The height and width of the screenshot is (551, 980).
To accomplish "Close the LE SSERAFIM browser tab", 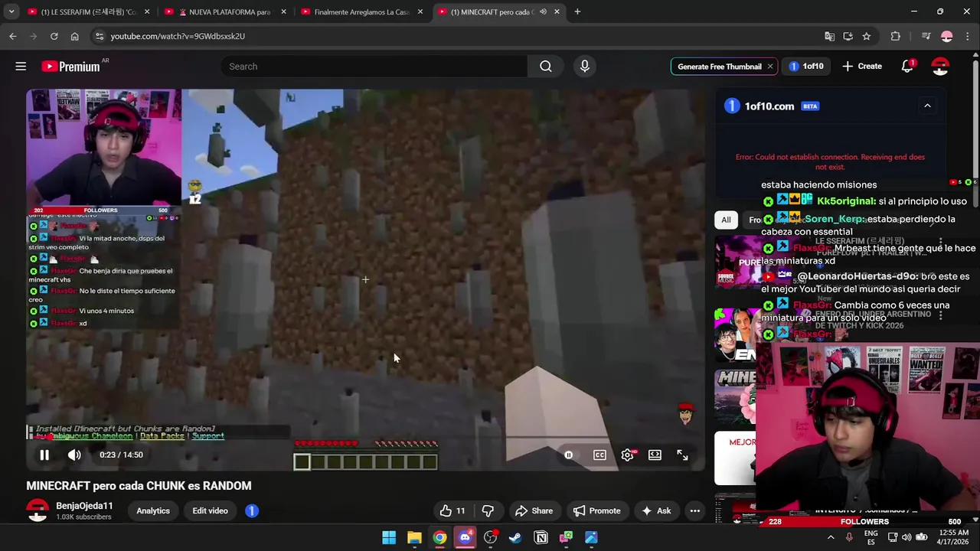I will [x=147, y=11].
